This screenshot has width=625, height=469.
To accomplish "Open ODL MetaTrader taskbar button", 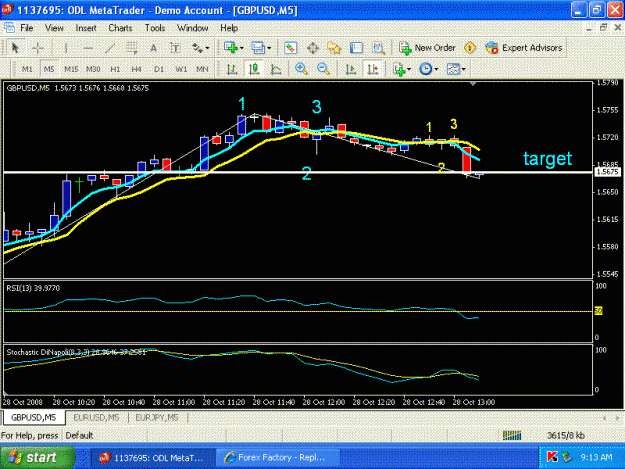I will click(x=152, y=457).
